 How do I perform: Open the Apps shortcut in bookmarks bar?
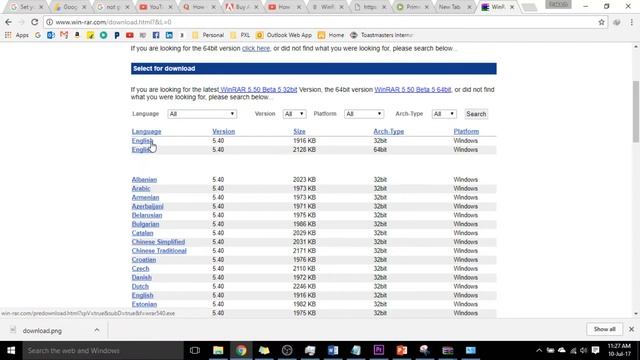[17, 36]
